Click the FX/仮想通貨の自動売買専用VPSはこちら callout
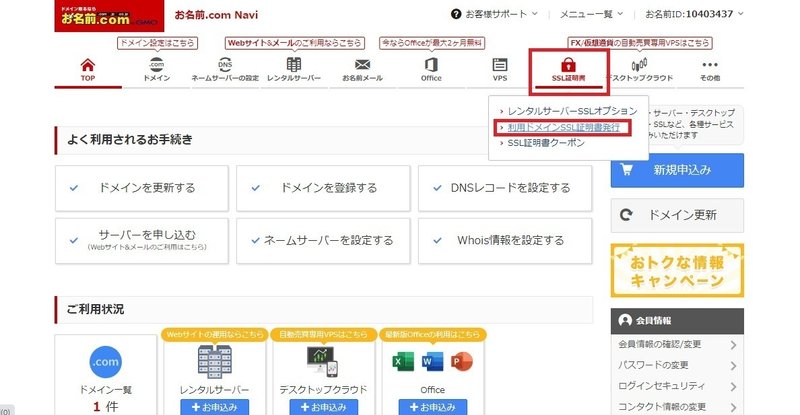This screenshot has height=415, width=800. [x=640, y=43]
